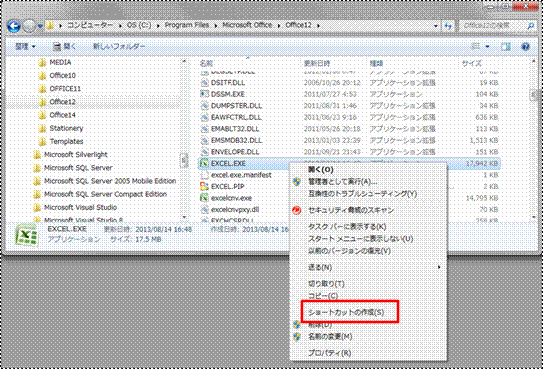The height and width of the screenshot is (369, 543).
Task: Select the Templates folder in tree
Action: tap(66, 141)
